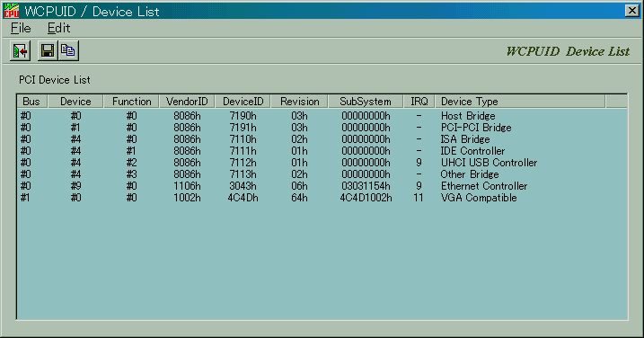Click DeviceID 7110h cell

point(243,139)
